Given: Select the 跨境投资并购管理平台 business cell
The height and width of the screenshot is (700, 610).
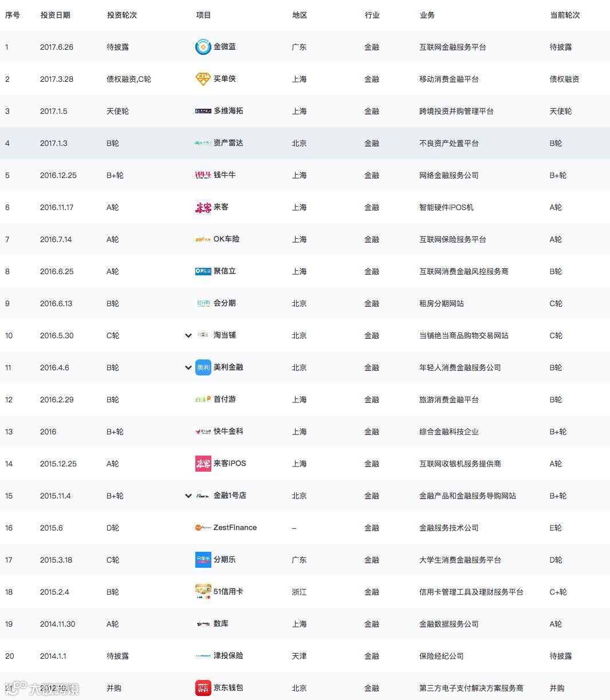Looking at the screenshot, I should pyautogui.click(x=456, y=111).
